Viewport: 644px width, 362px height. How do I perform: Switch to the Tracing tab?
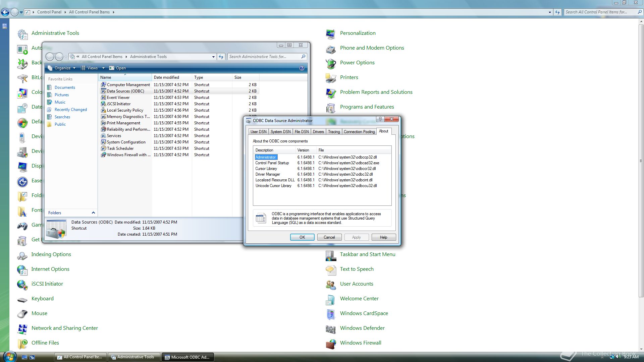[x=334, y=132]
